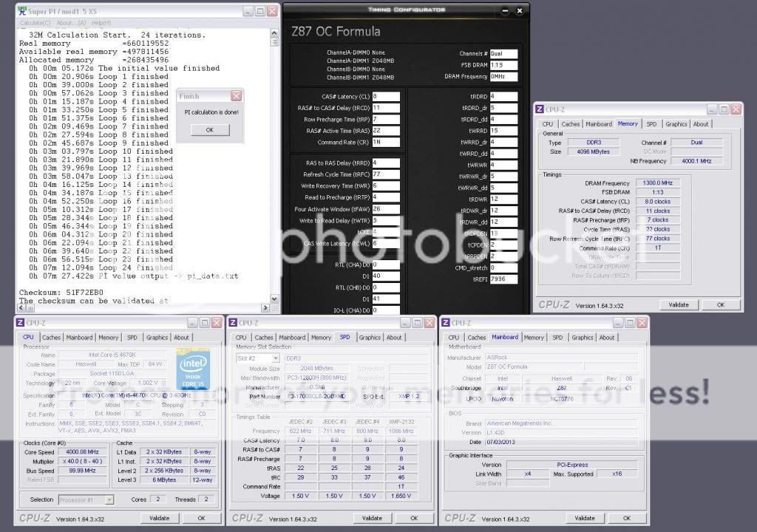The width and height of the screenshot is (757, 532).
Task: Click Validate in CPU-Z Memory window
Action: pos(679,304)
